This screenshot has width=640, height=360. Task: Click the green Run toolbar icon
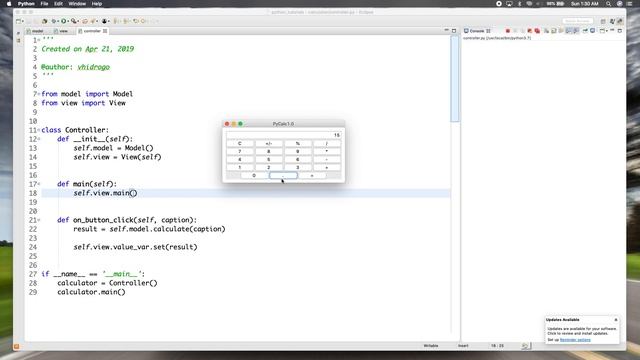pyautogui.click(x=63, y=21)
